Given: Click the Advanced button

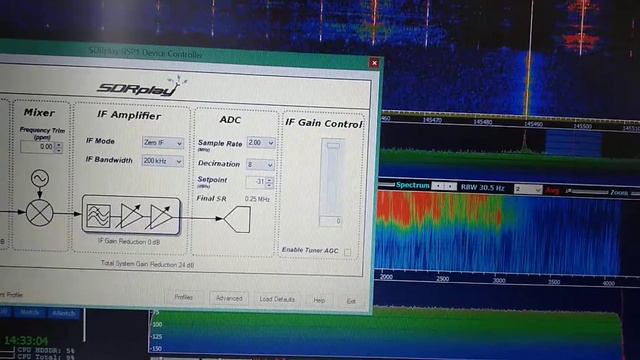Looking at the screenshot, I should pyautogui.click(x=229, y=298).
